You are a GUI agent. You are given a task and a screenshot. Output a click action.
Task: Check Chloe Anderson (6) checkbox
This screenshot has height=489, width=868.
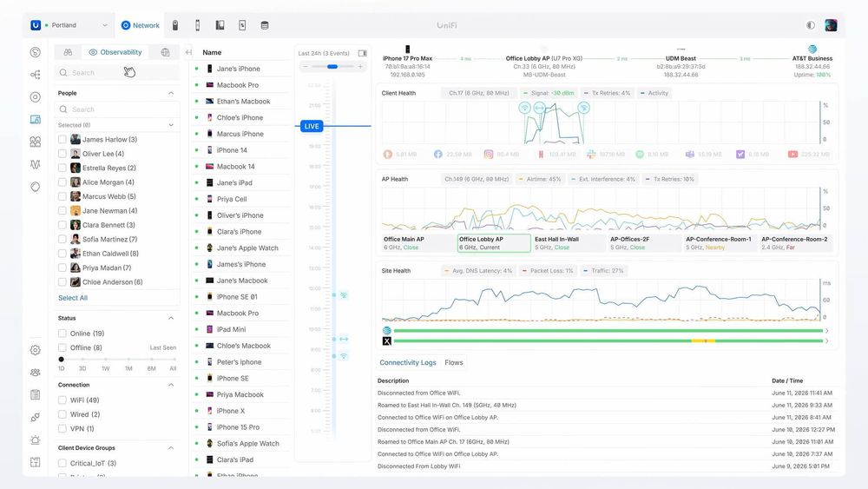coord(62,282)
